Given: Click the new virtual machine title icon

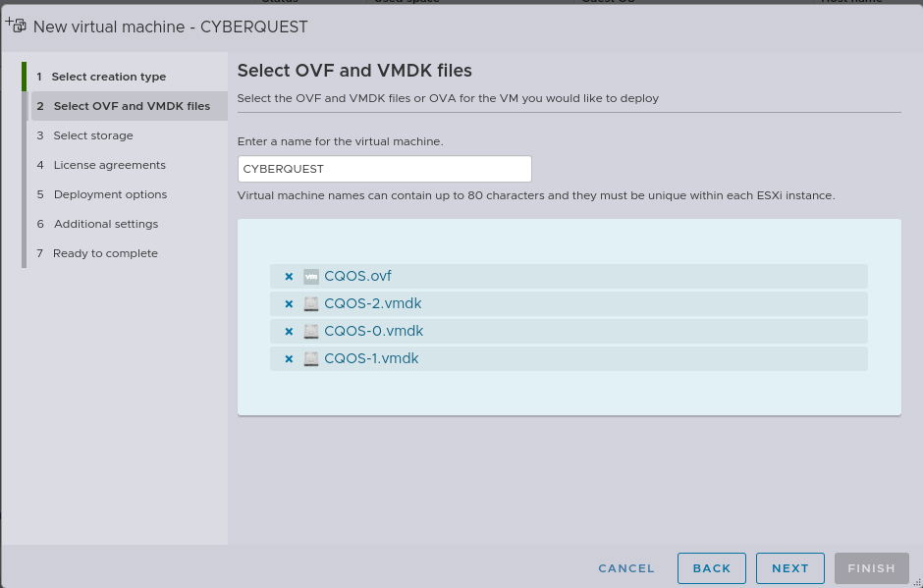Looking at the screenshot, I should (x=16, y=26).
